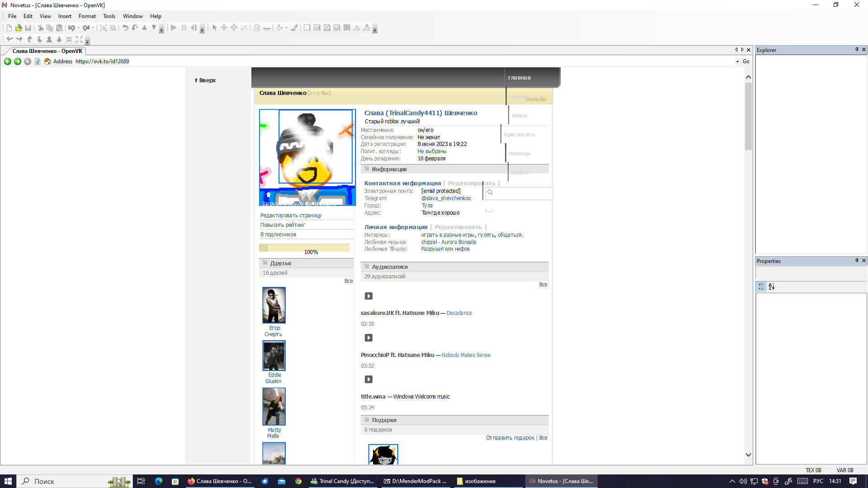The width and height of the screenshot is (868, 488).
Task: Open the Tools menu
Action: pyautogui.click(x=109, y=16)
